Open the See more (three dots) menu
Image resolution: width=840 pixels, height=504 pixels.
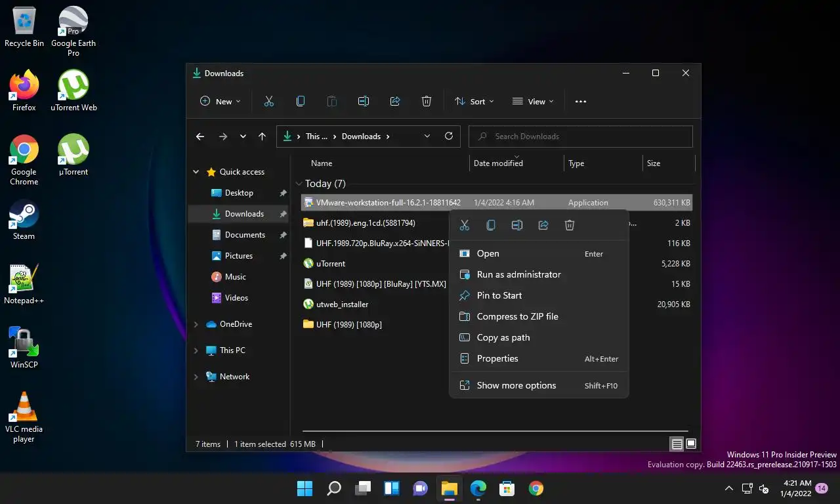click(x=580, y=102)
